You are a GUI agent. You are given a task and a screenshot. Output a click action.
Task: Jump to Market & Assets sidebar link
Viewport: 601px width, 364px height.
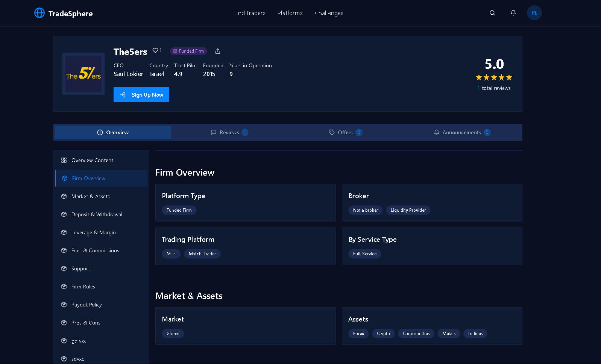pyautogui.click(x=101, y=196)
